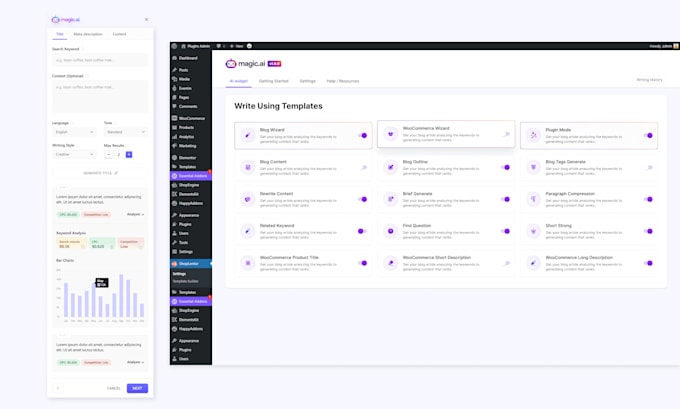The height and width of the screenshot is (409, 680).
Task: Toggle the Find Question switch
Action: tap(505, 231)
